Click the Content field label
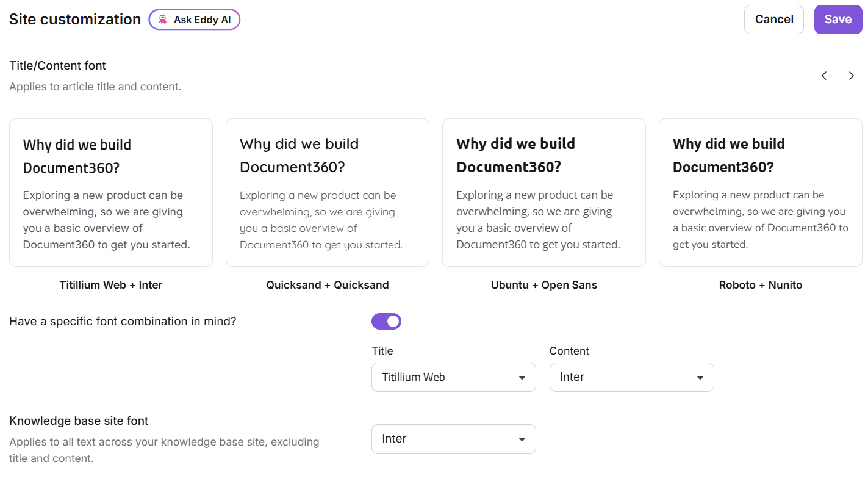 (569, 351)
